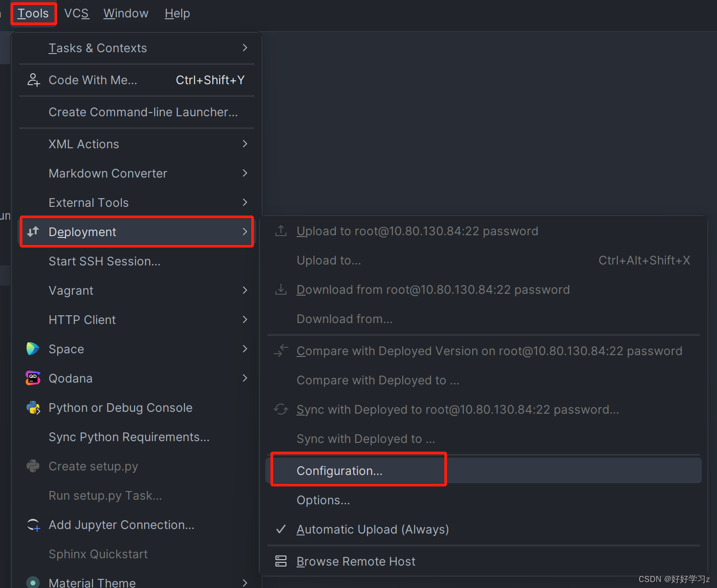Choose Sync Python Requirements...
Screen dimensions: 717x588
136,437
